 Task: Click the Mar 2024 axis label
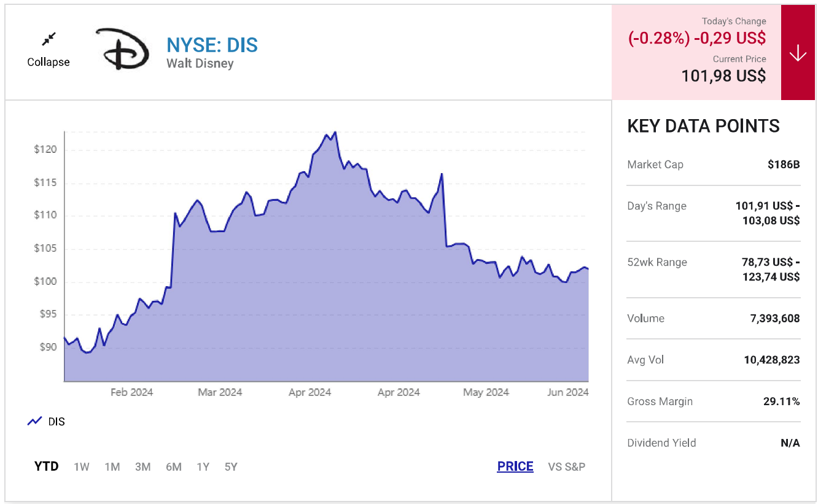[x=220, y=392]
